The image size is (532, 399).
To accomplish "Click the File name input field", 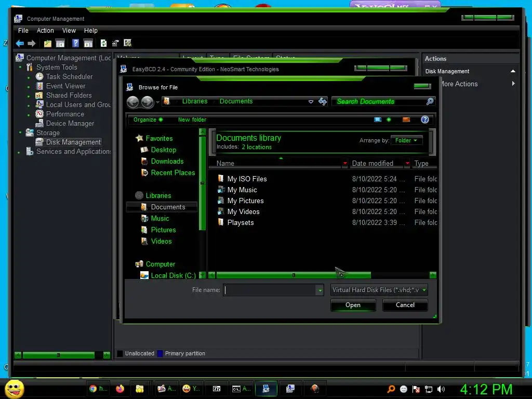I will coord(270,290).
